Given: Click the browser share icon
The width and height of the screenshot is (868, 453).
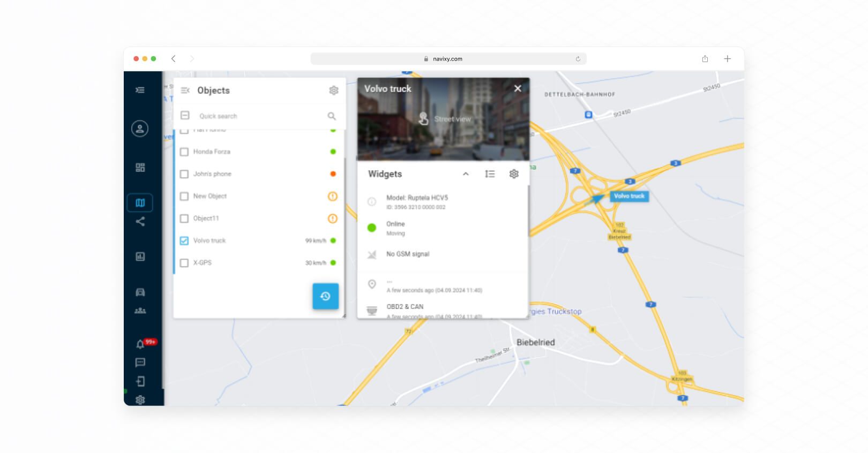Looking at the screenshot, I should click(705, 59).
